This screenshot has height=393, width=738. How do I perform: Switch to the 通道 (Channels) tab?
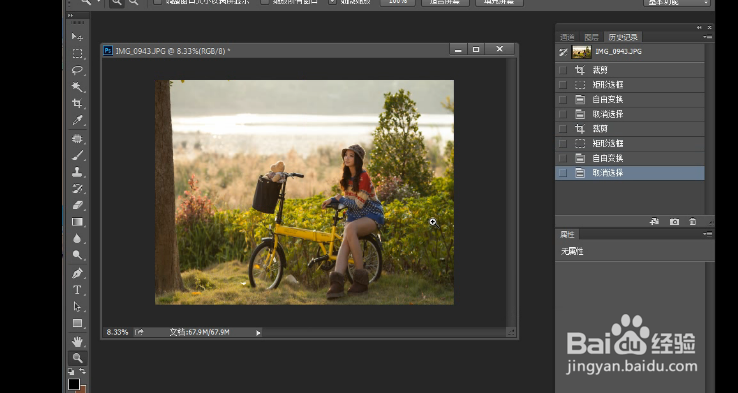pos(567,37)
